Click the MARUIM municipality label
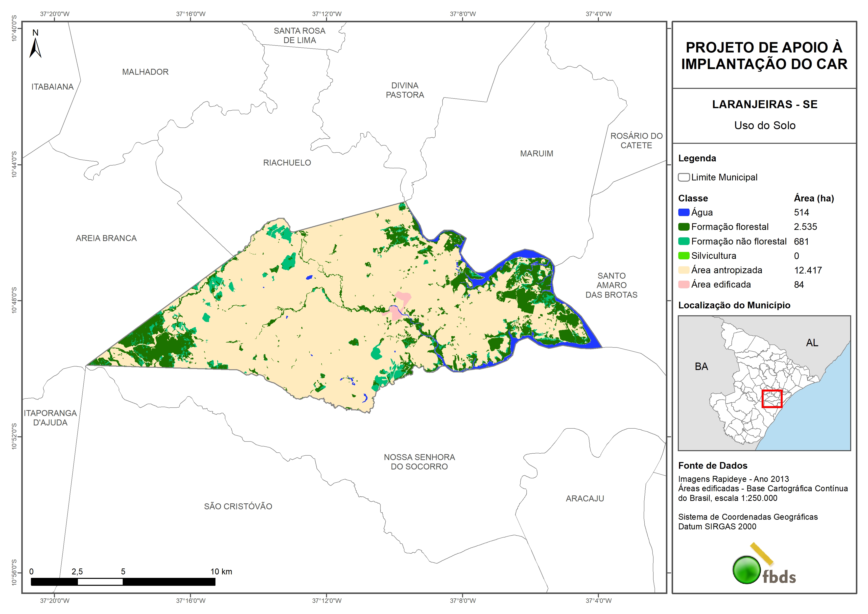The image size is (868, 614). [x=537, y=154]
